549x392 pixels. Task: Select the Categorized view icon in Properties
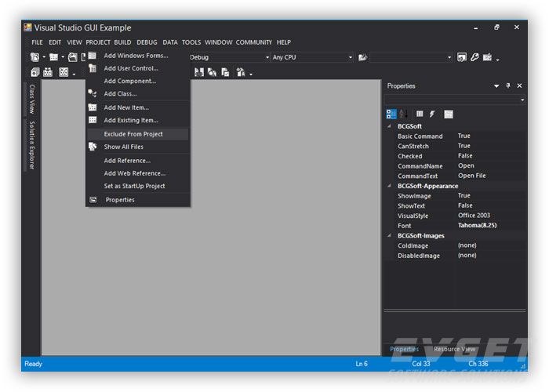tap(391, 114)
